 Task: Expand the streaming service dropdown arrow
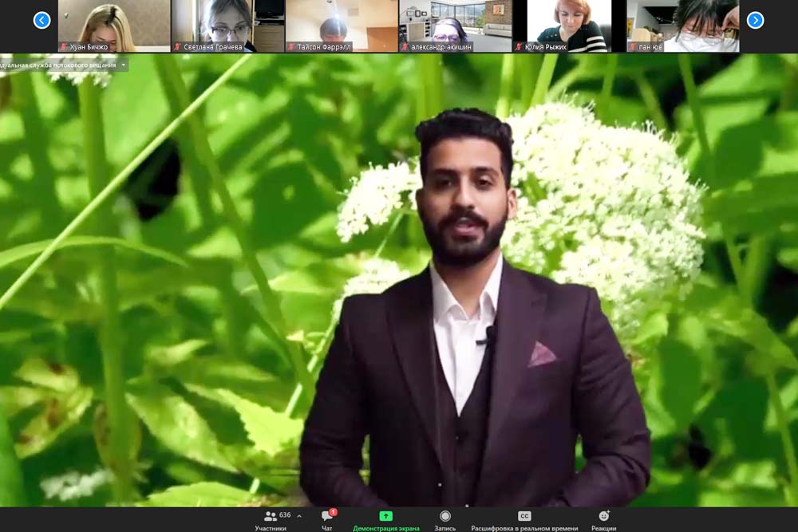(122, 65)
